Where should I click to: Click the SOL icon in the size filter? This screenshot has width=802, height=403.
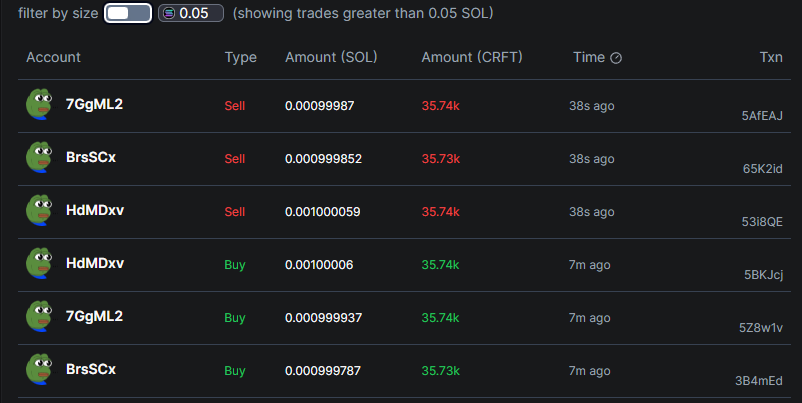pyautogui.click(x=169, y=13)
